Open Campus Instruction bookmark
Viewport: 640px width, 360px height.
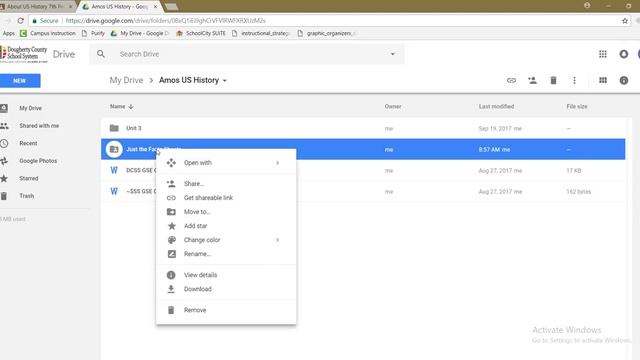tap(48, 33)
